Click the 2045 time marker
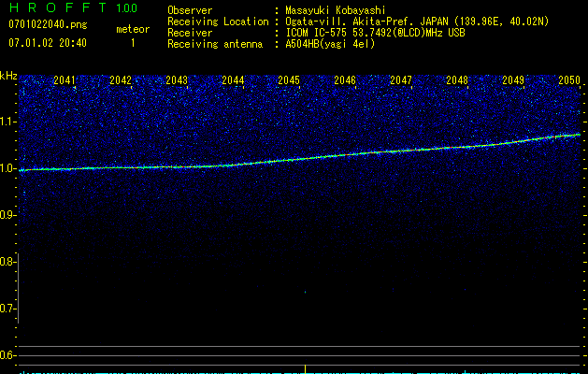This screenshot has width=588, height=374. tap(289, 80)
